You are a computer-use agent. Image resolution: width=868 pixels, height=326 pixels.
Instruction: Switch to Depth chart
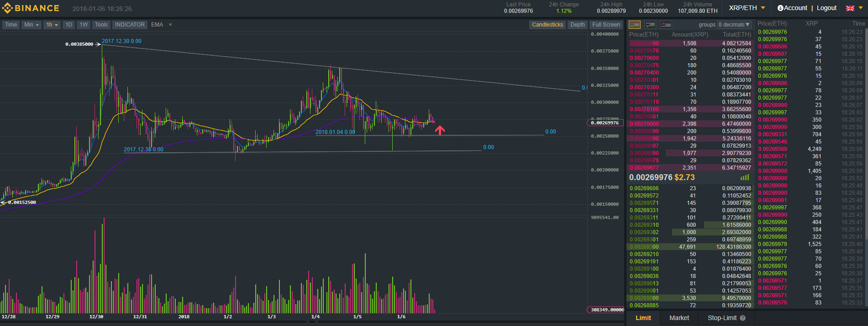(x=578, y=25)
